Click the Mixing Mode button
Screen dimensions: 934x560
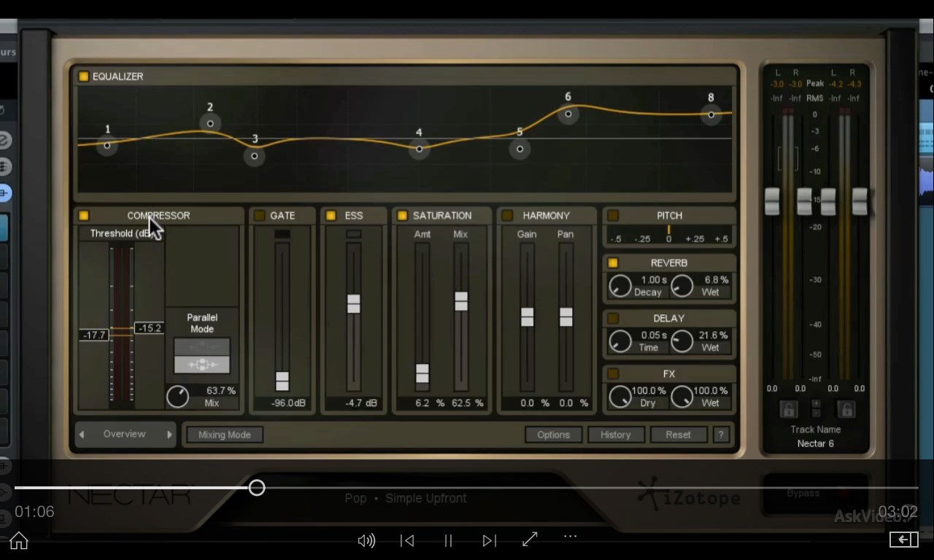224,435
